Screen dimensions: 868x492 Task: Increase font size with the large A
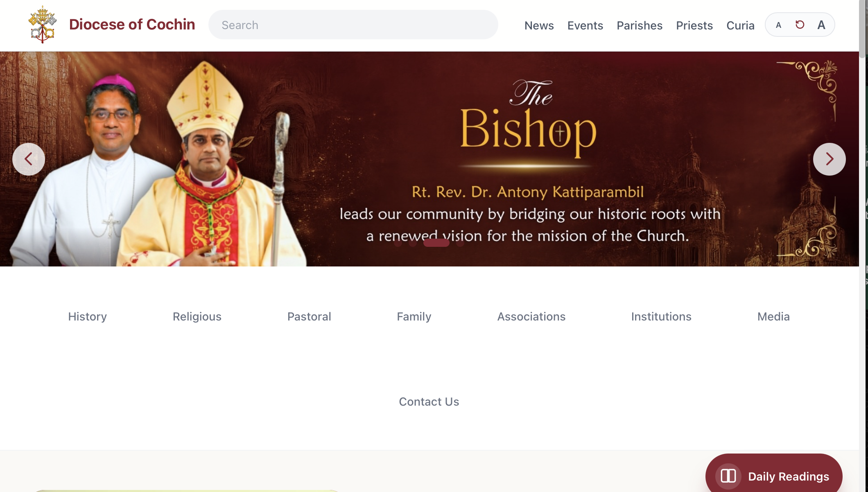(x=821, y=25)
